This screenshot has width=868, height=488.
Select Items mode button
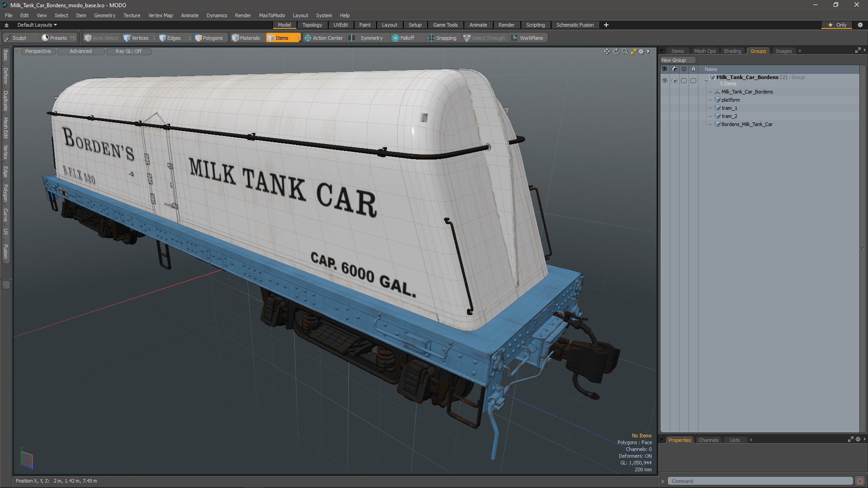(x=283, y=38)
